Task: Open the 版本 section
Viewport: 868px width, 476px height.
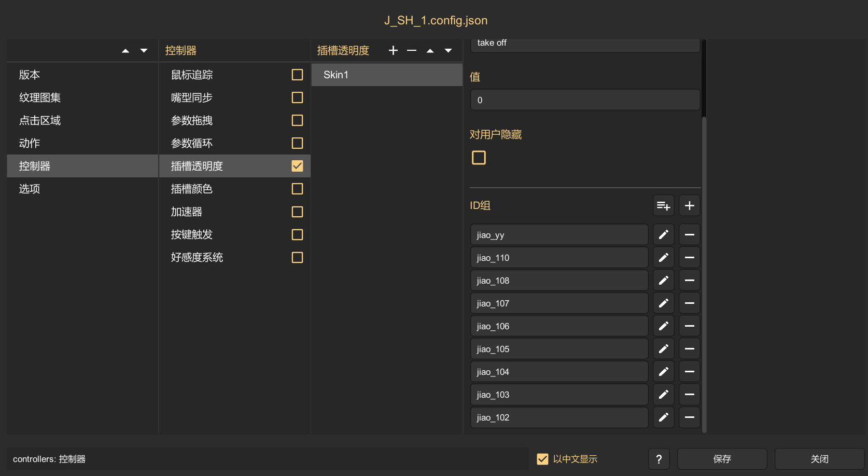Action: (82, 75)
